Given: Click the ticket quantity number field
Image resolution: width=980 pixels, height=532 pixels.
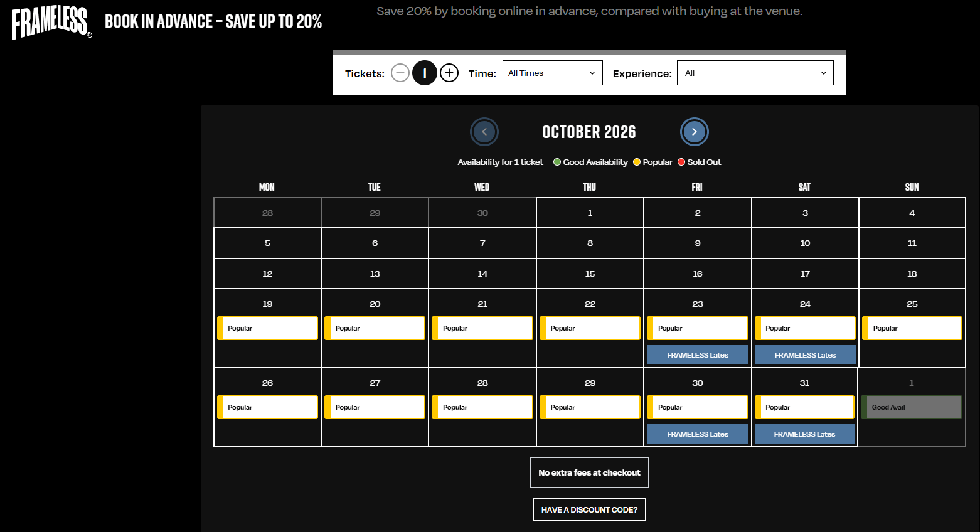Looking at the screenshot, I should (425, 73).
